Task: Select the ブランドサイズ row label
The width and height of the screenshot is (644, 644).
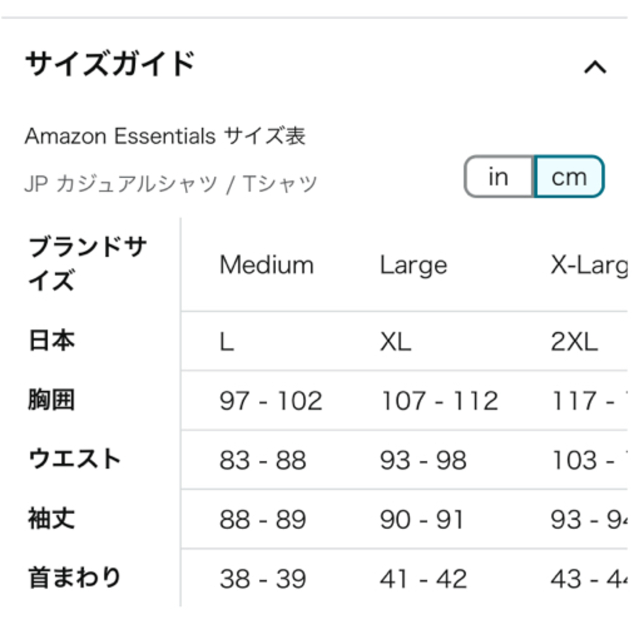Action: point(88,264)
